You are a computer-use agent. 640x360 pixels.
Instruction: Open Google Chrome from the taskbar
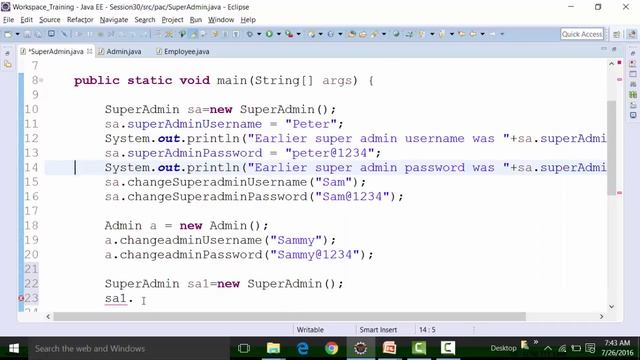[x=331, y=349]
